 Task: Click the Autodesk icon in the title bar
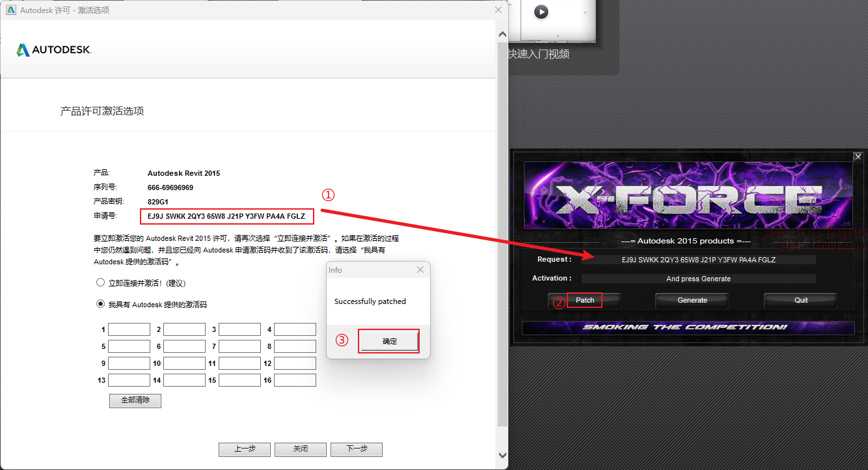pos(11,10)
